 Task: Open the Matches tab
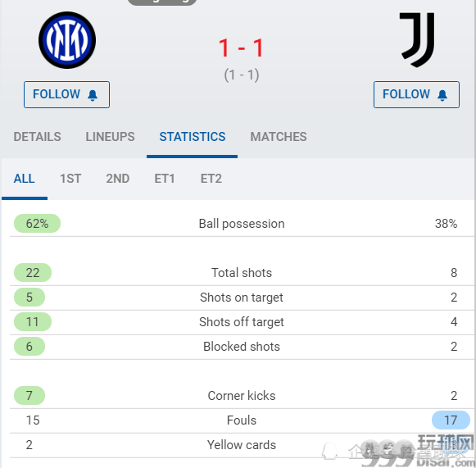point(279,137)
